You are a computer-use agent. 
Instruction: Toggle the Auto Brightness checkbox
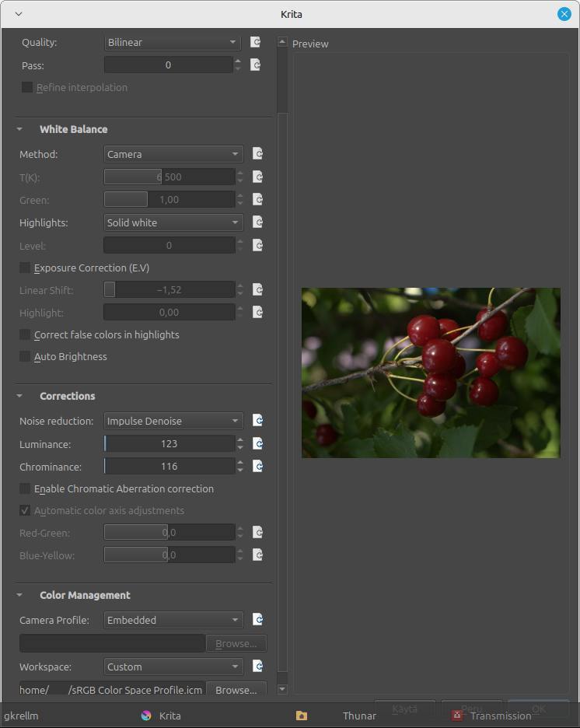pyautogui.click(x=25, y=356)
